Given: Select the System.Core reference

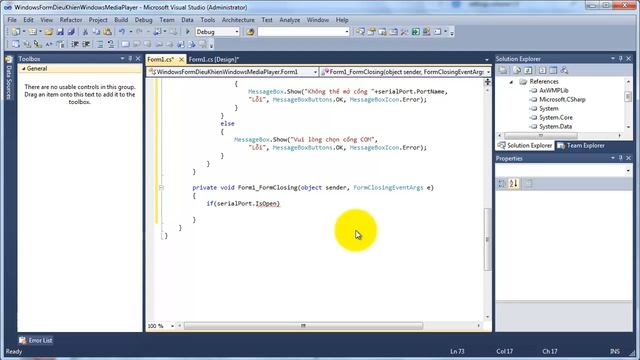Looking at the screenshot, I should (x=556, y=118).
